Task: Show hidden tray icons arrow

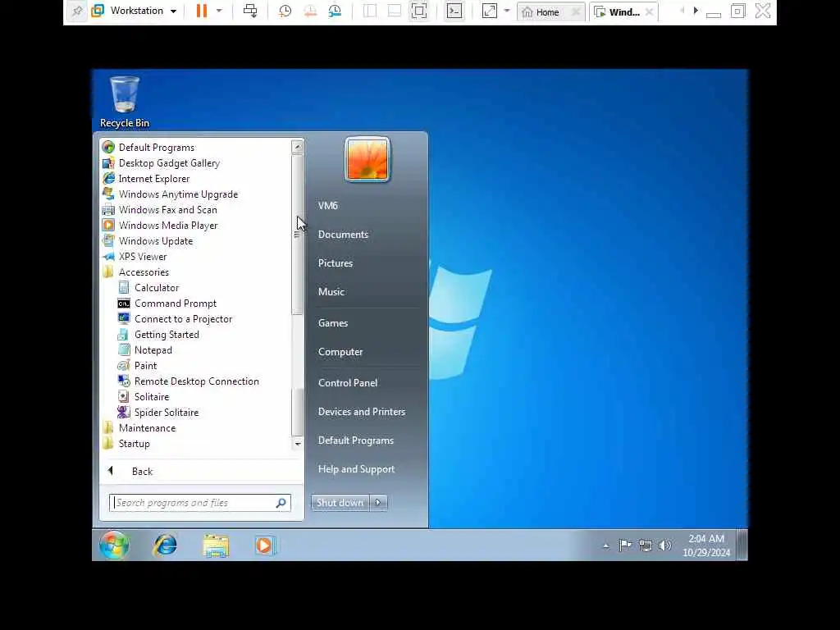Action: (606, 546)
